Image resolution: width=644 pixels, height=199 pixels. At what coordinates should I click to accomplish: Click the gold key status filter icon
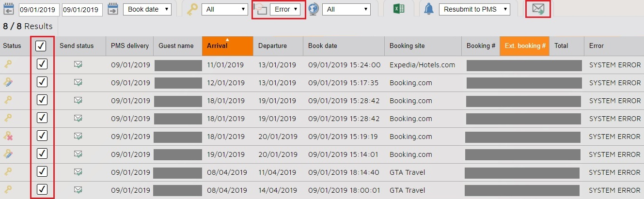(x=192, y=9)
